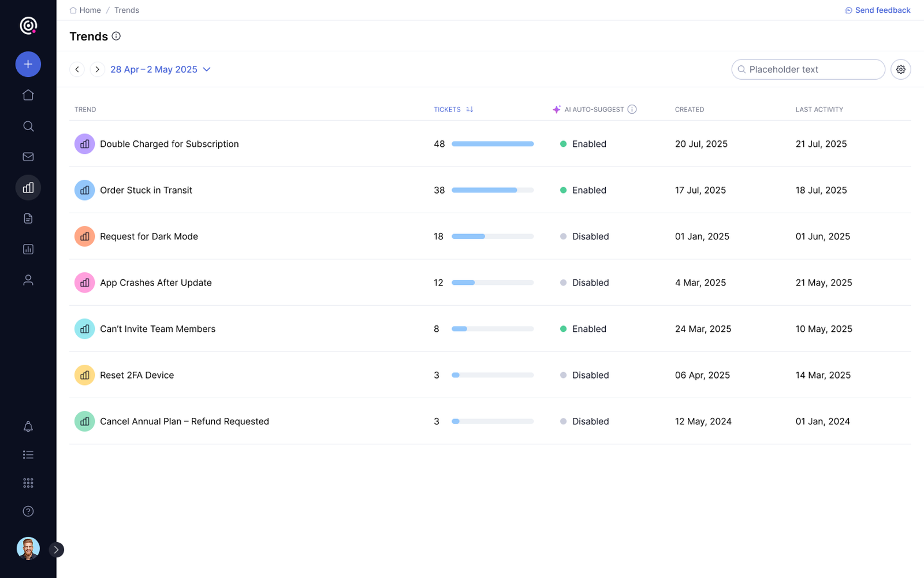924x578 pixels.
Task: Click Enabled status for Order Stuck in Transit
Action: (583, 190)
